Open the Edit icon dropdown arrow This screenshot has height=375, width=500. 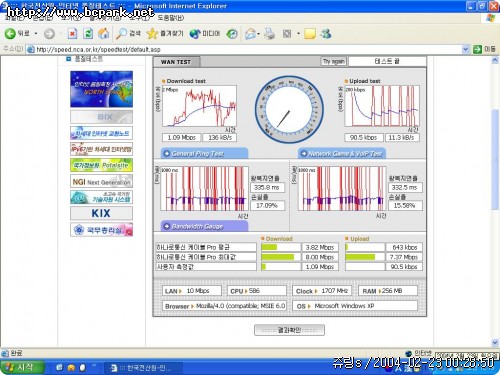point(298,34)
